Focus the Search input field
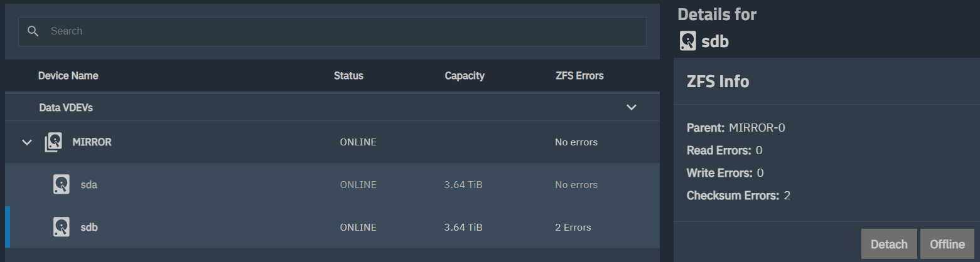The height and width of the screenshot is (262, 980). tap(339, 31)
